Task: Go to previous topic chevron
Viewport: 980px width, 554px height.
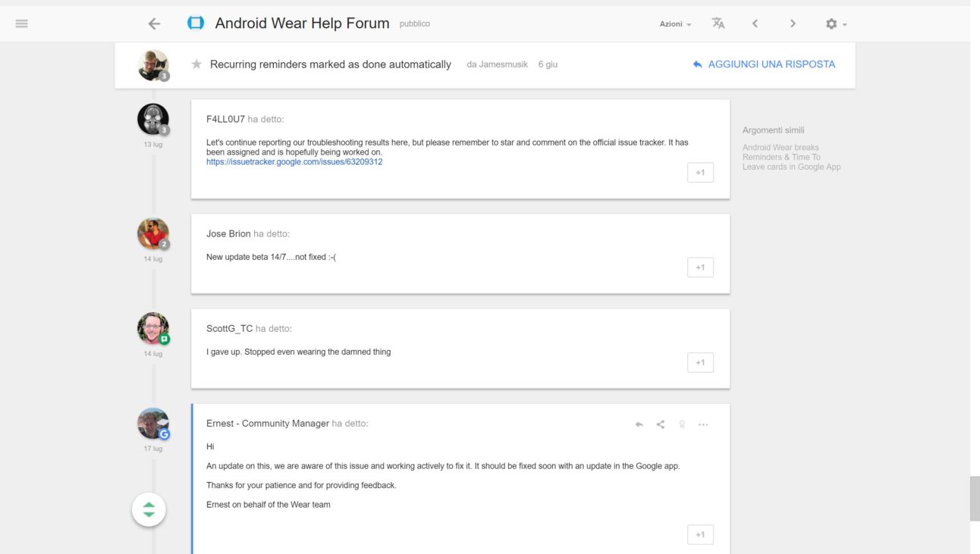Action: pos(755,23)
